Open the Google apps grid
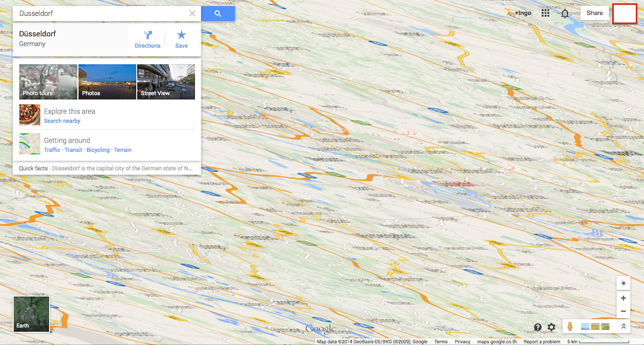 tap(545, 13)
